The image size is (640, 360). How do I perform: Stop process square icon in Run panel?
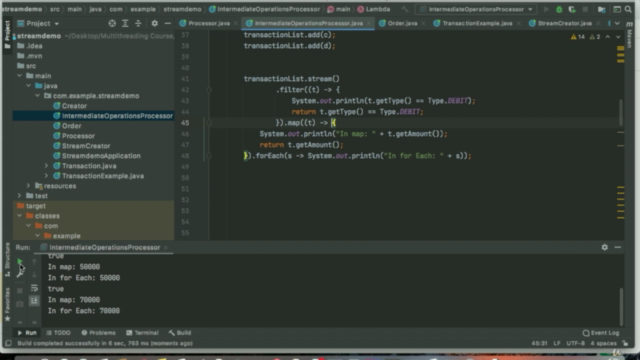20,291
